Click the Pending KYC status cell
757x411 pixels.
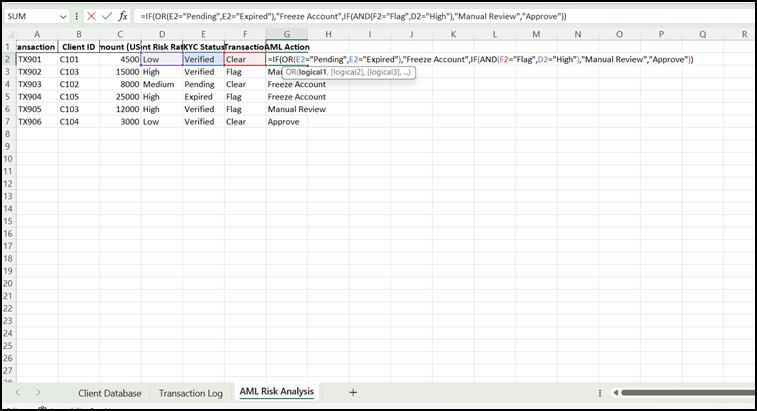[x=203, y=84]
